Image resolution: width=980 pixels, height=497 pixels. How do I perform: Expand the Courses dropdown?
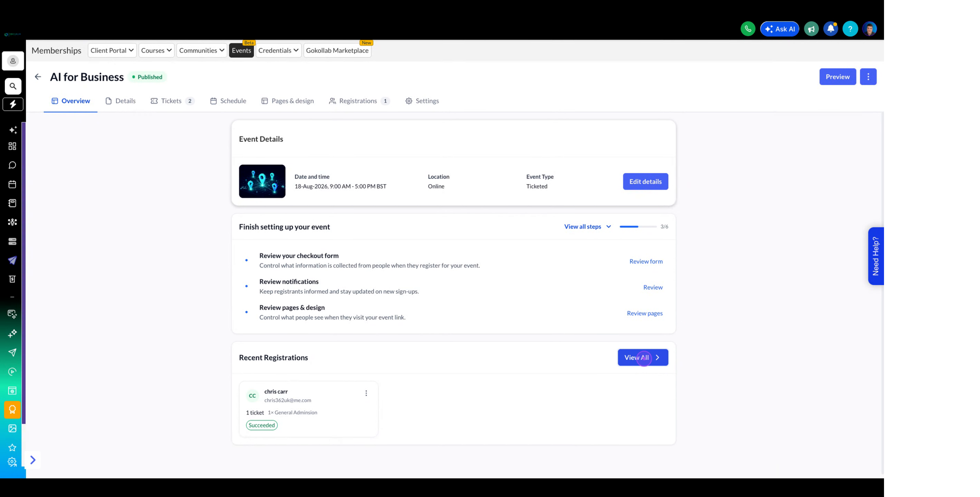(x=156, y=50)
